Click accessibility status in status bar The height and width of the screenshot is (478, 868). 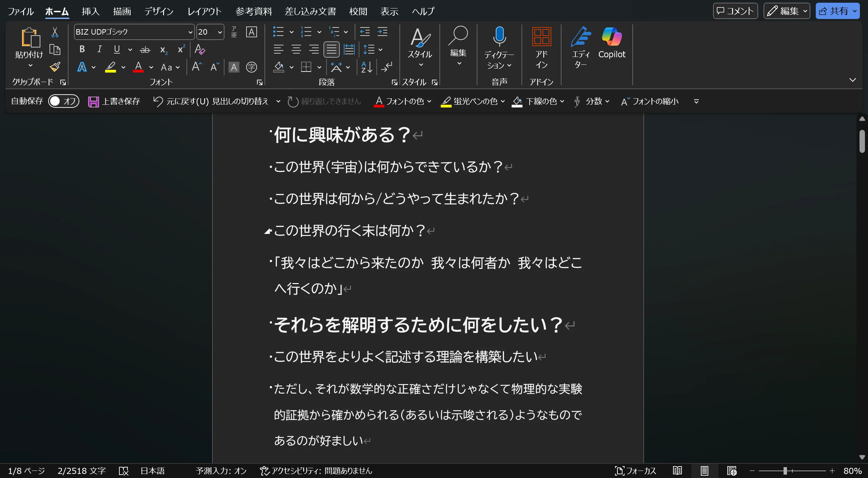click(316, 471)
